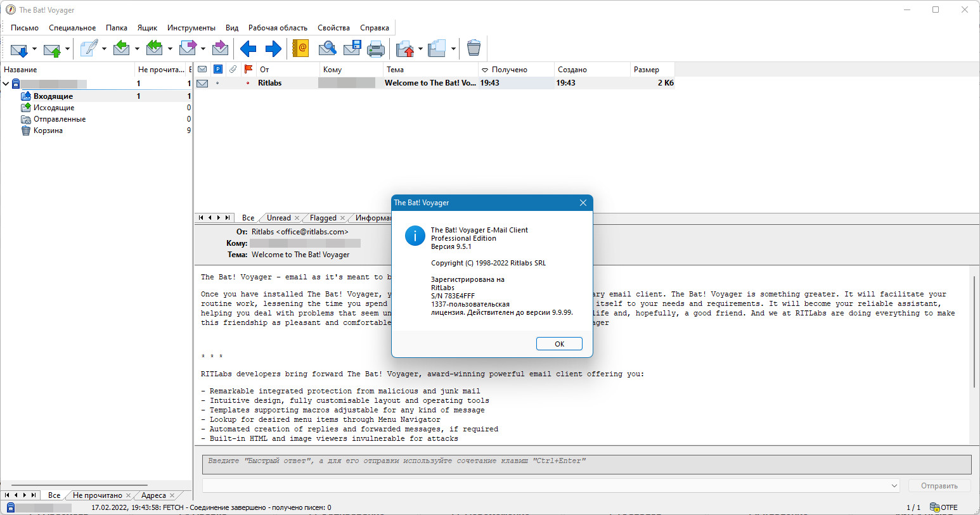Click the delete message trash icon
The width and height of the screenshot is (980, 515).
[x=474, y=48]
